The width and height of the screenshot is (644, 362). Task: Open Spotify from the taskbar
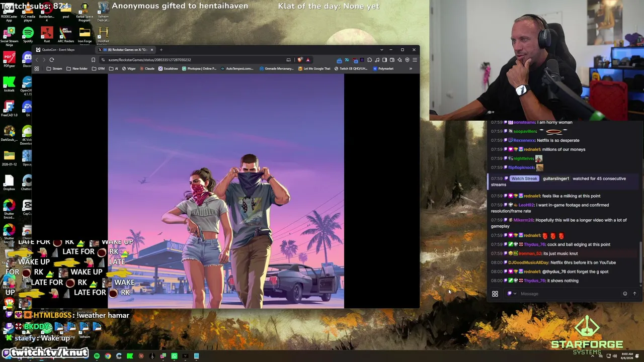click(x=97, y=356)
